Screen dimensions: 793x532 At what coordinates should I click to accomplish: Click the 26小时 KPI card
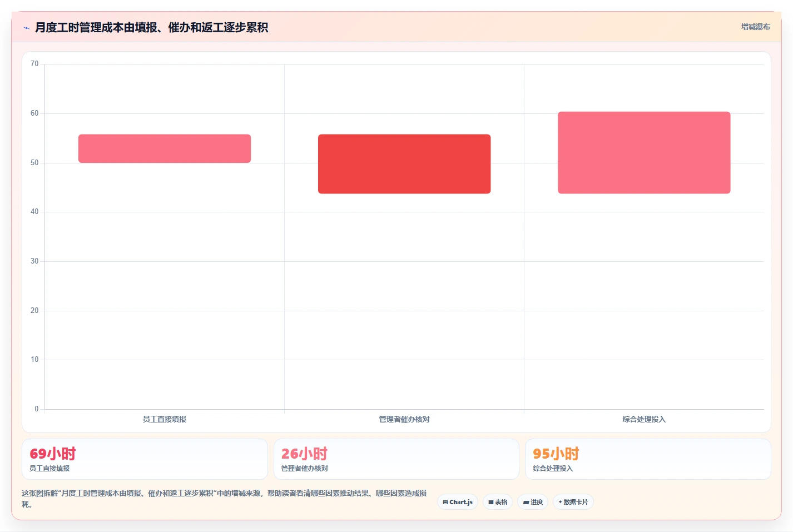pos(396,459)
